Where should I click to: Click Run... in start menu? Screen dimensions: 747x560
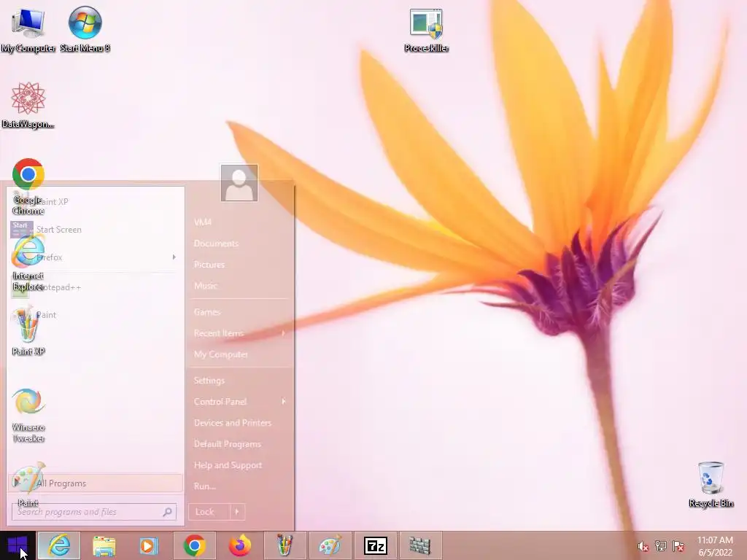tap(205, 486)
